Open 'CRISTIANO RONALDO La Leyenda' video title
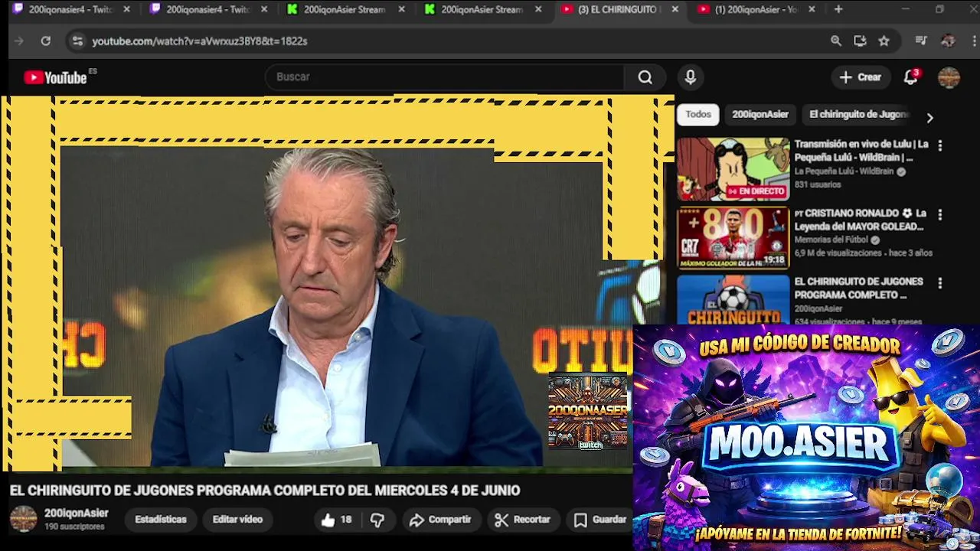This screenshot has width=980, height=551. click(861, 220)
